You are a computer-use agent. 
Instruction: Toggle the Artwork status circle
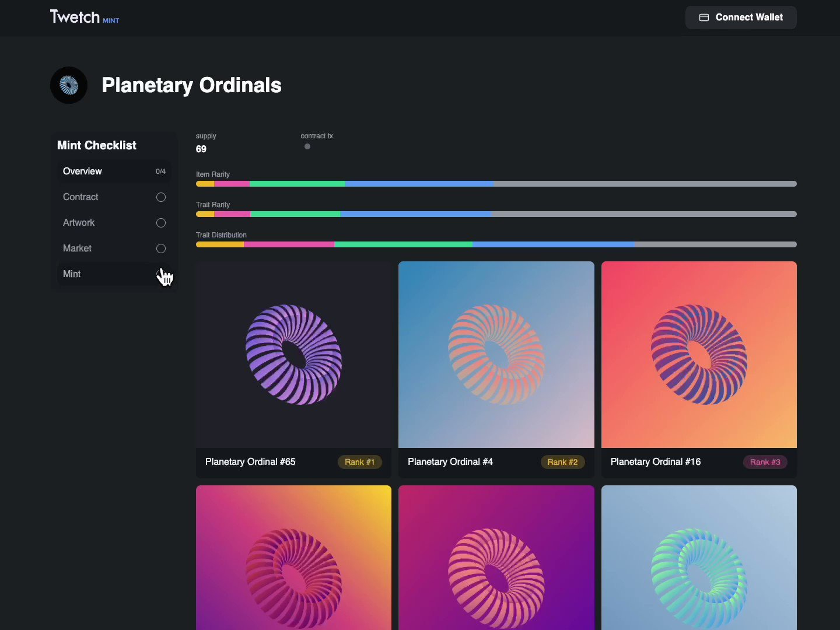[x=161, y=223]
